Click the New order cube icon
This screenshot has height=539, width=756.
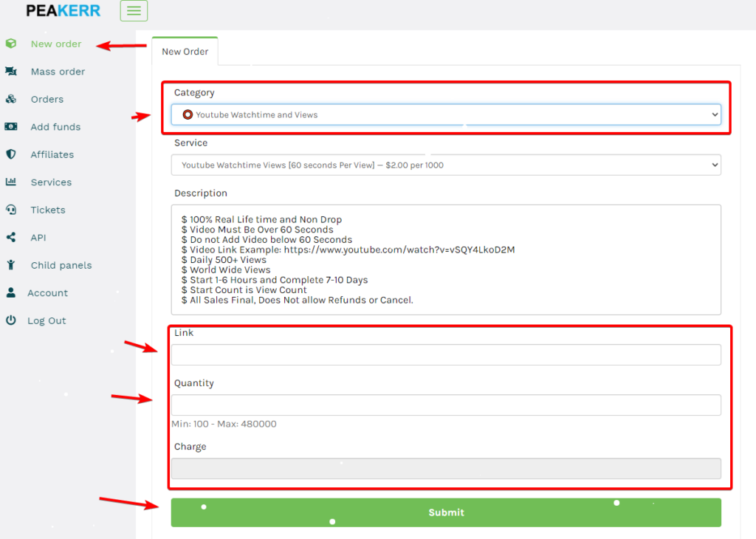pos(11,44)
